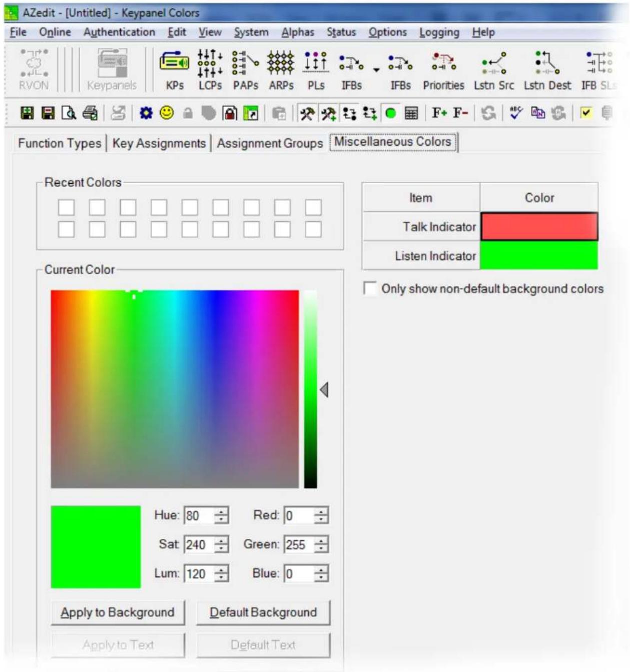The height and width of the screenshot is (672, 630).
Task: Click the second IFBs toolbar icon
Action: coord(400,71)
